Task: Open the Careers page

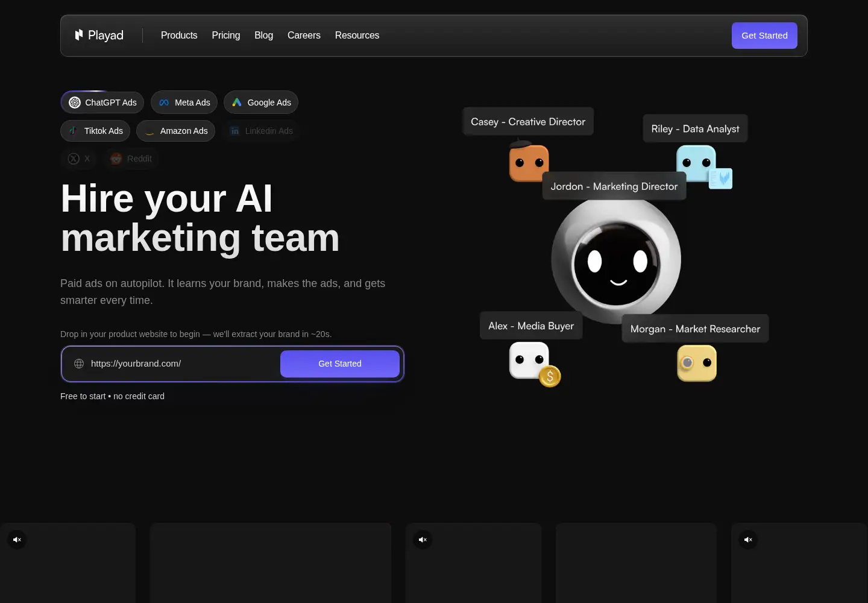Action: click(304, 36)
